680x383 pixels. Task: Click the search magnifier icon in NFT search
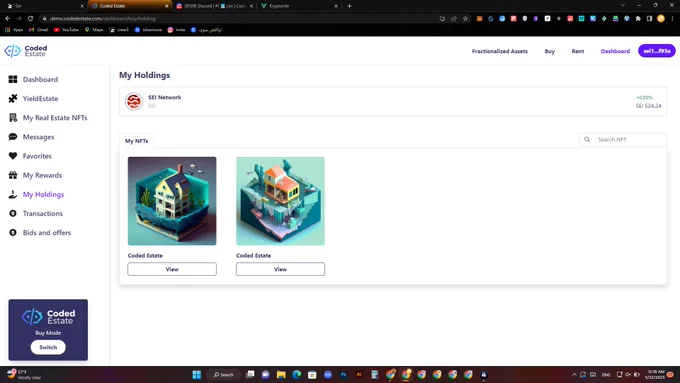[587, 139]
